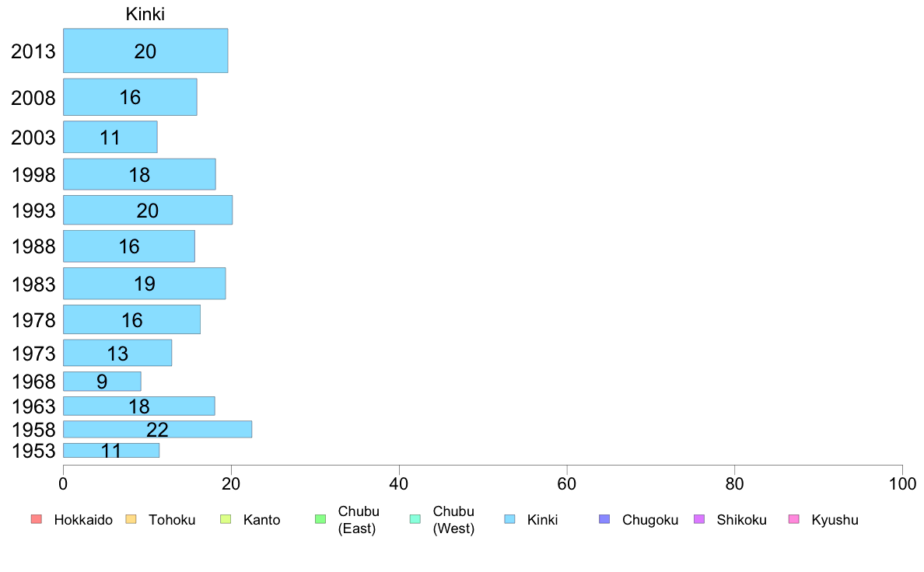
Task: Click the Kyushu pink legend swatch
Action: point(794,519)
